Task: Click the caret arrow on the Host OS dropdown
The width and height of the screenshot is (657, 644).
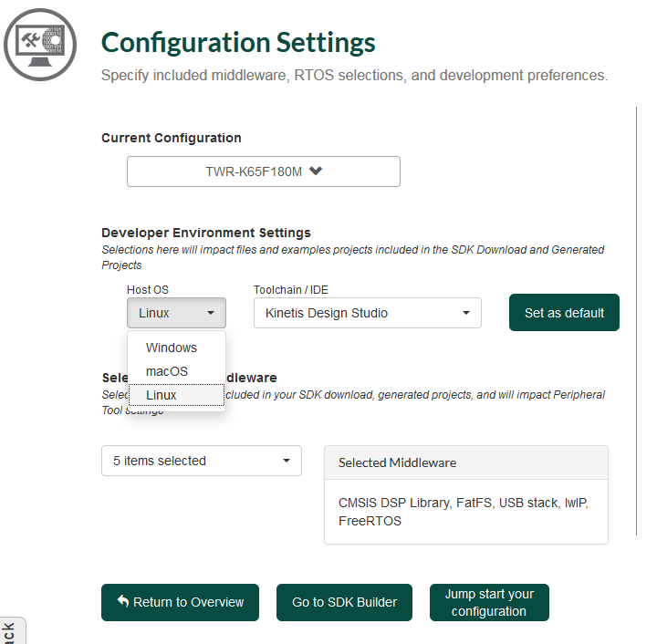Action: [211, 313]
